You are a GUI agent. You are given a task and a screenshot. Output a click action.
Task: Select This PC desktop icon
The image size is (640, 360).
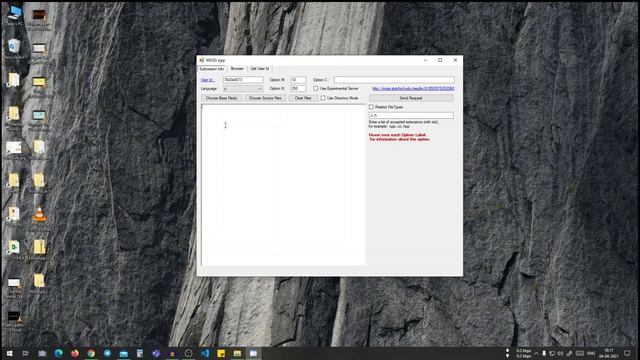pyautogui.click(x=14, y=16)
